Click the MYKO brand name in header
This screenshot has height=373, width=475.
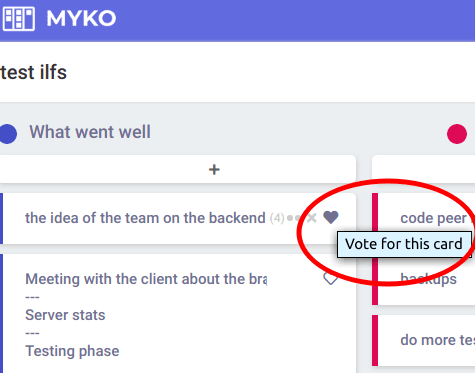click(x=81, y=18)
